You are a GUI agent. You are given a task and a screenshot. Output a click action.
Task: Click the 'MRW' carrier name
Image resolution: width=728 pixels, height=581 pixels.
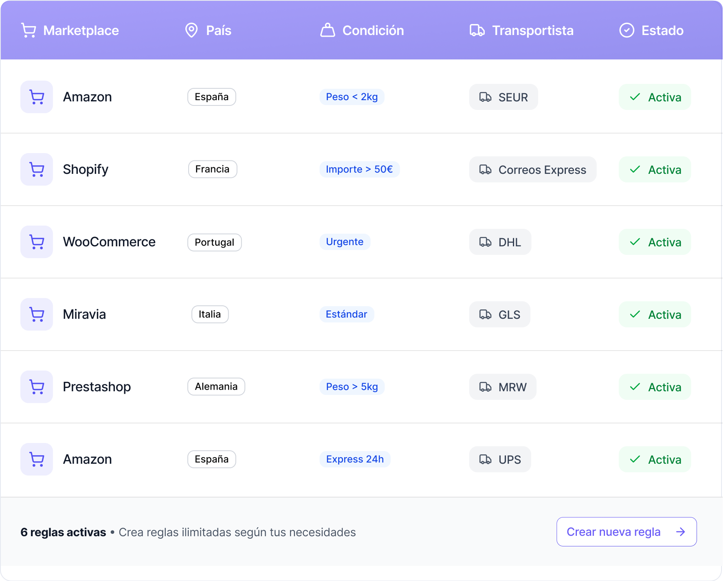click(512, 387)
